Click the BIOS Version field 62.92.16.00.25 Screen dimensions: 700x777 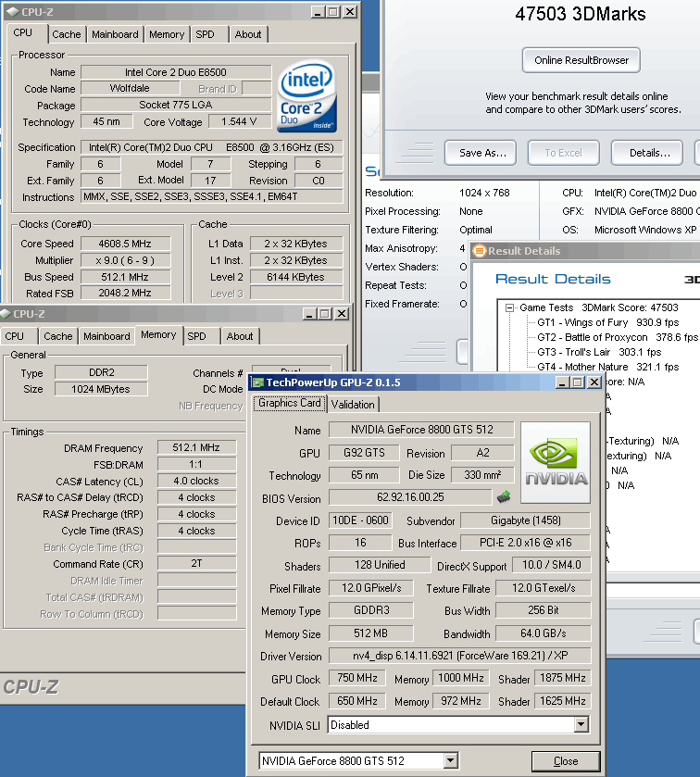(411, 497)
